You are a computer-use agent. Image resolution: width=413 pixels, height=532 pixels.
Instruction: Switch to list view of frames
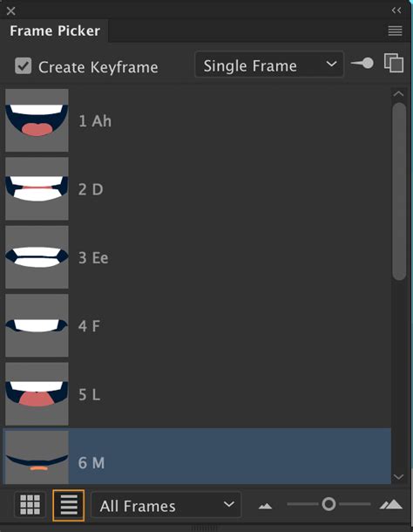point(69,505)
